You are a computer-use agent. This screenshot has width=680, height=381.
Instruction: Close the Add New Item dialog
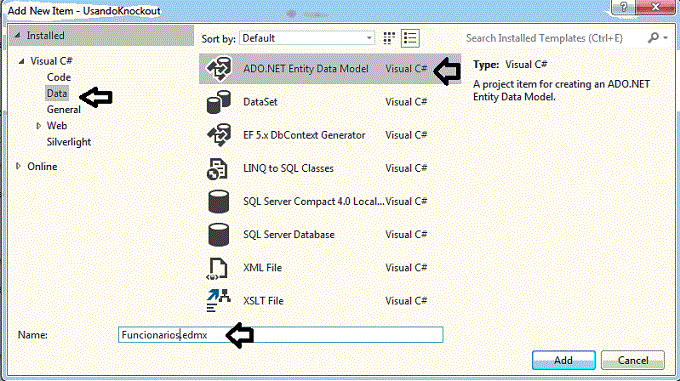coord(656,7)
